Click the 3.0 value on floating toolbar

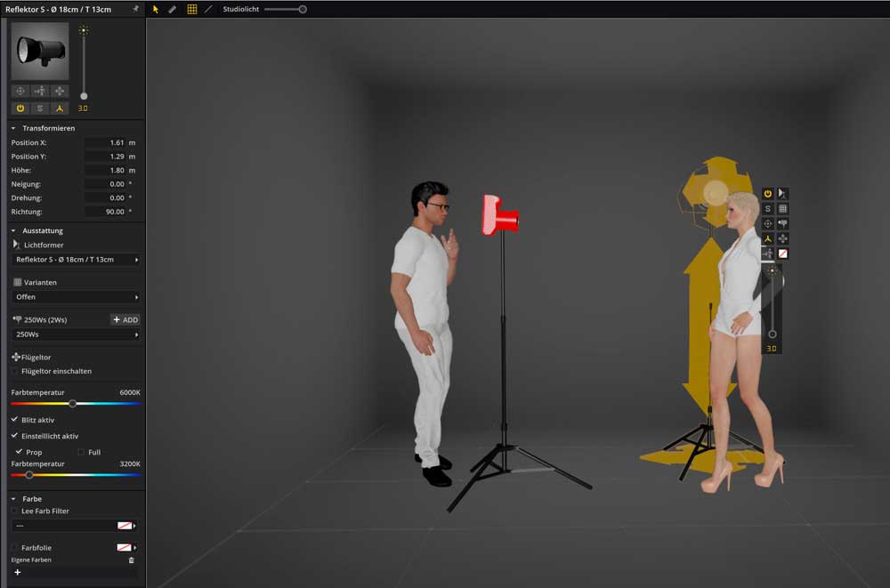tap(772, 349)
